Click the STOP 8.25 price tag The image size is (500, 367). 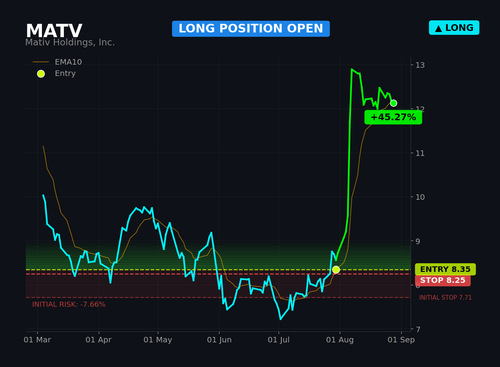(x=443, y=280)
